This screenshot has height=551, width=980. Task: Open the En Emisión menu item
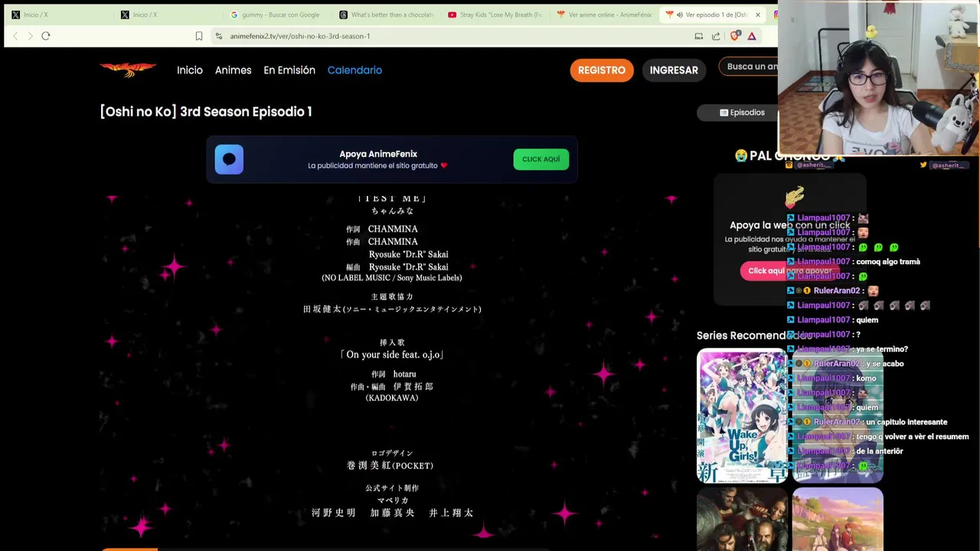pos(289,70)
